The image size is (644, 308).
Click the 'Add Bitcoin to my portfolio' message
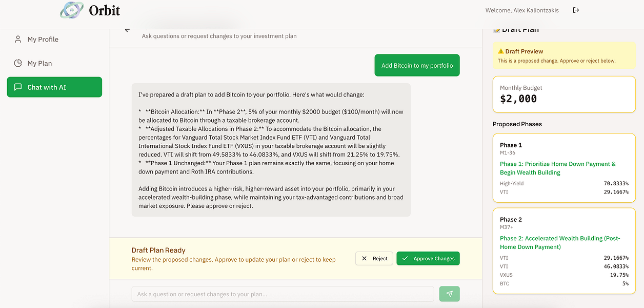click(417, 66)
